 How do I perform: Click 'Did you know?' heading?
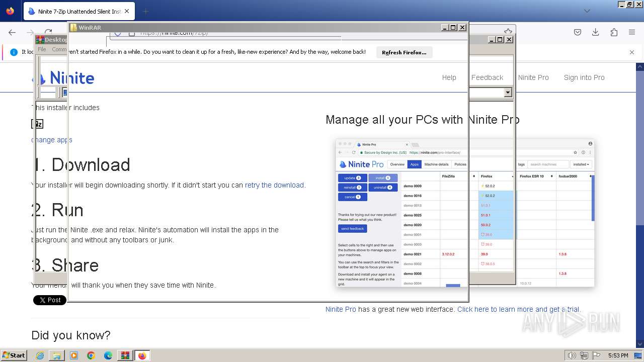click(71, 335)
